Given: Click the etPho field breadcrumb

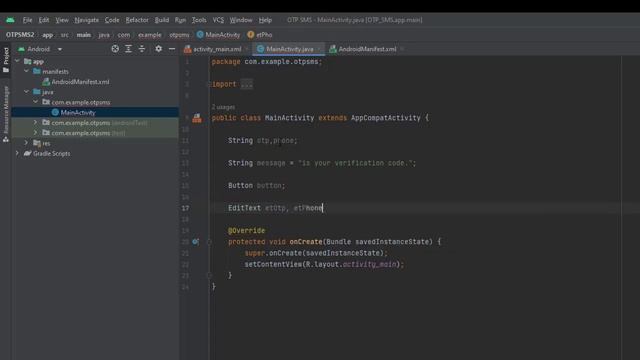Looking at the screenshot, I should [x=260, y=35].
